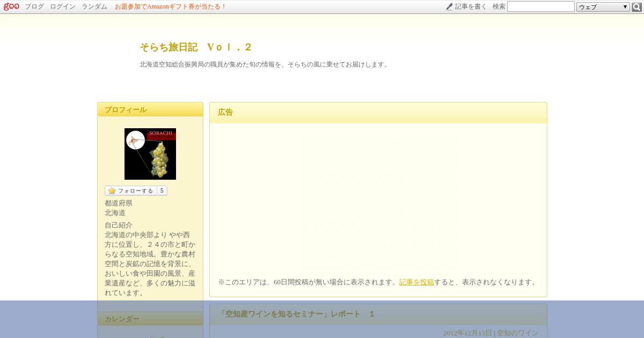Click the カレンダー panel header
Screen dimensions: 644x338
tap(150, 319)
